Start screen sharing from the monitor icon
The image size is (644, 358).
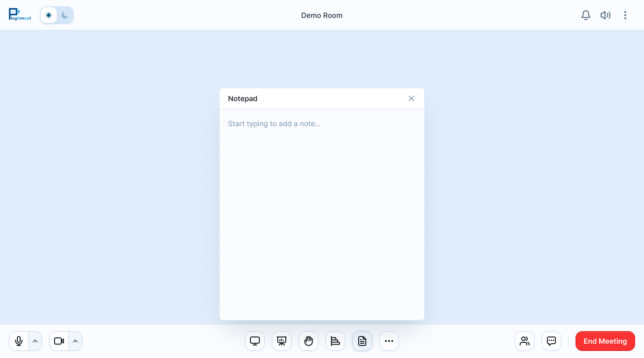pyautogui.click(x=254, y=341)
